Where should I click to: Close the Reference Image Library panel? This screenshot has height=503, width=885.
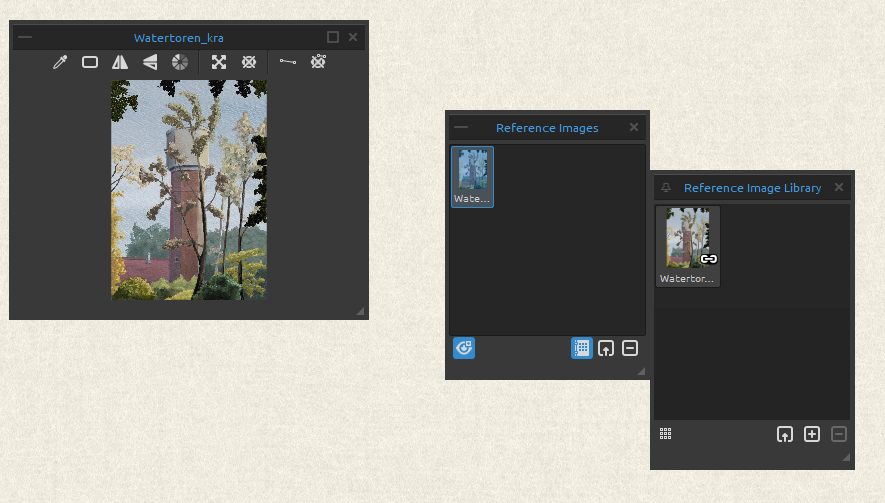pos(839,187)
